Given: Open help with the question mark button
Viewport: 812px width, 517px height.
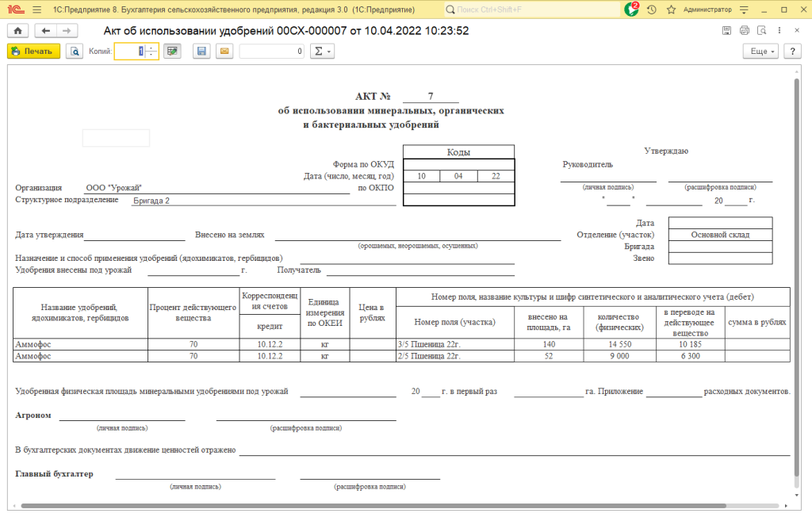Looking at the screenshot, I should (x=791, y=52).
